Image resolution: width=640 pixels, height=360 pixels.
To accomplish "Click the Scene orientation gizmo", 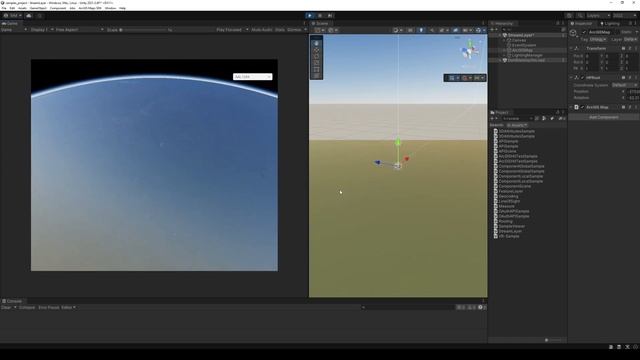I will 469,51.
